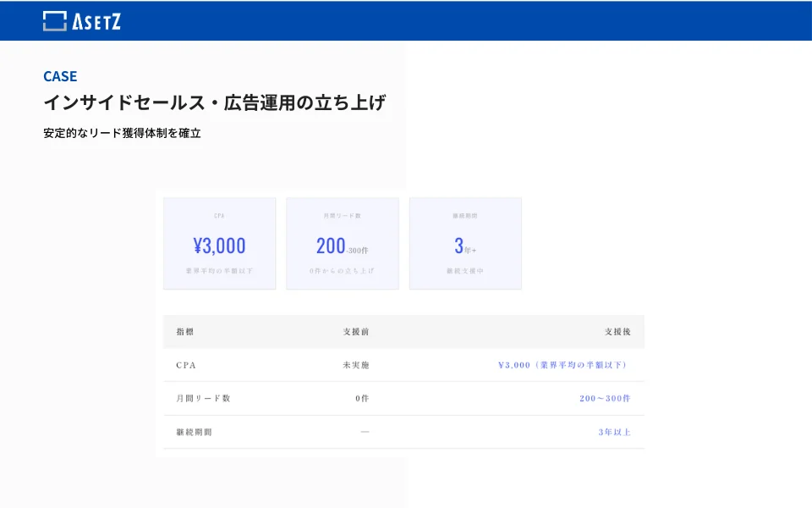Expand the 支援後 column header
Viewport: 812px width, 508px height.
(x=617, y=332)
